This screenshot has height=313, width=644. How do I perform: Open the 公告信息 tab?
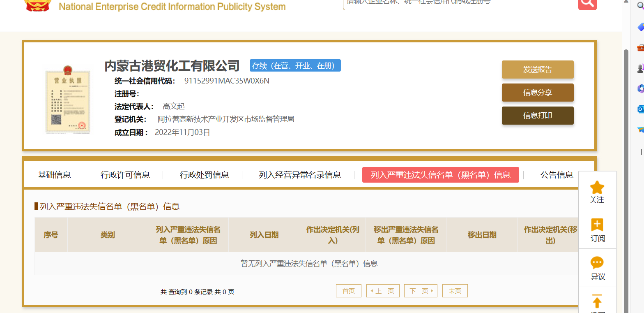[557, 175]
